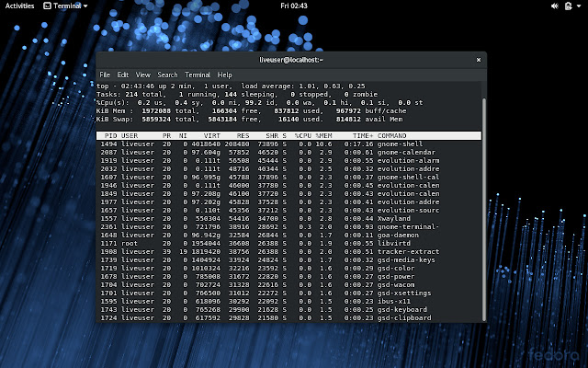The height and width of the screenshot is (368, 588).
Task: Click the terminal vertical scrollbar
Action: (484, 209)
